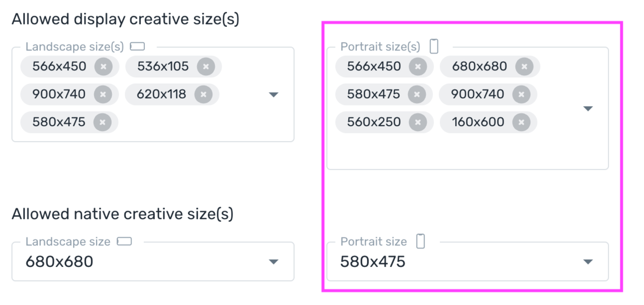Remove landscape size 620x118 chip
This screenshot has width=644, height=305.
(x=204, y=94)
